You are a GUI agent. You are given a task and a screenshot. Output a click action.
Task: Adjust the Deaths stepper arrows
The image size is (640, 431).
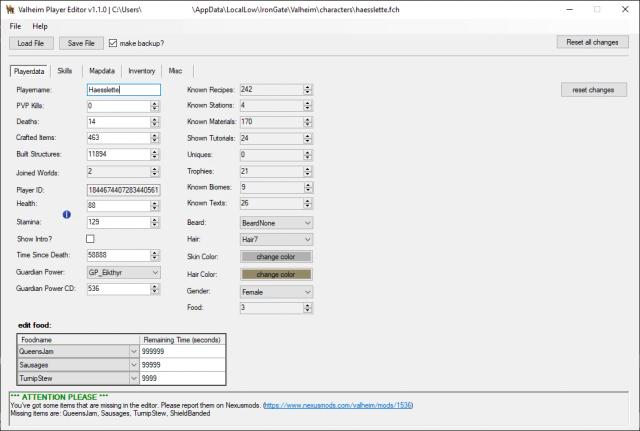154,122
